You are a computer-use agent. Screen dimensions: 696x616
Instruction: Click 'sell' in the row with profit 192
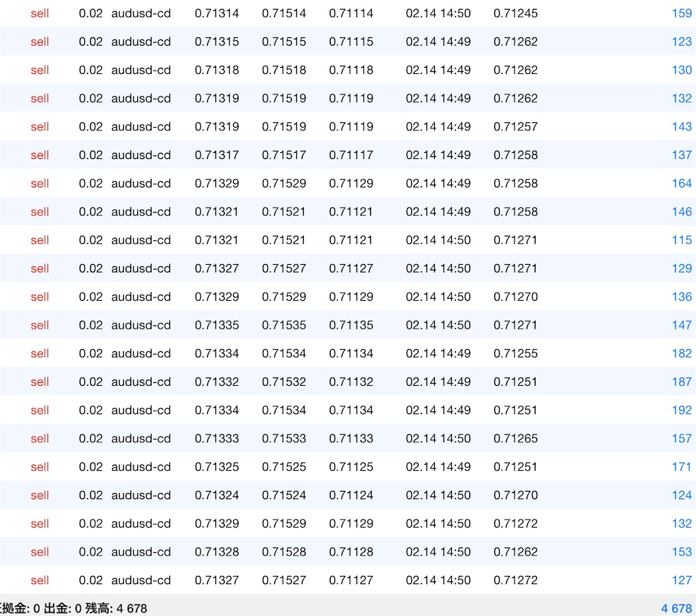tap(40, 411)
